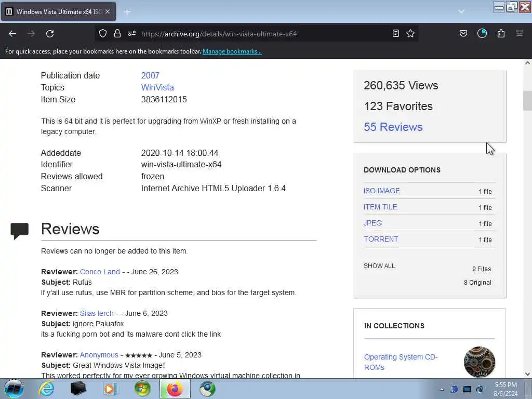Screen dimensions: 532x399
Task: View site security padlock info
Action: [117, 33]
